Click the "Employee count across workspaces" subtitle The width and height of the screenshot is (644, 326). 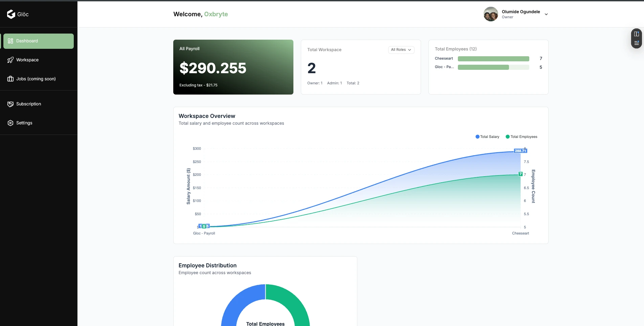(x=215, y=273)
